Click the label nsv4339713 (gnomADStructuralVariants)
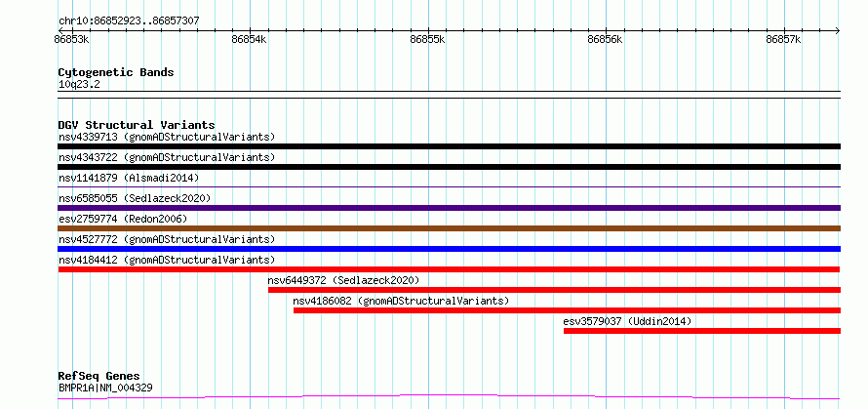Viewport: 868px width, 409px height. coord(167,137)
